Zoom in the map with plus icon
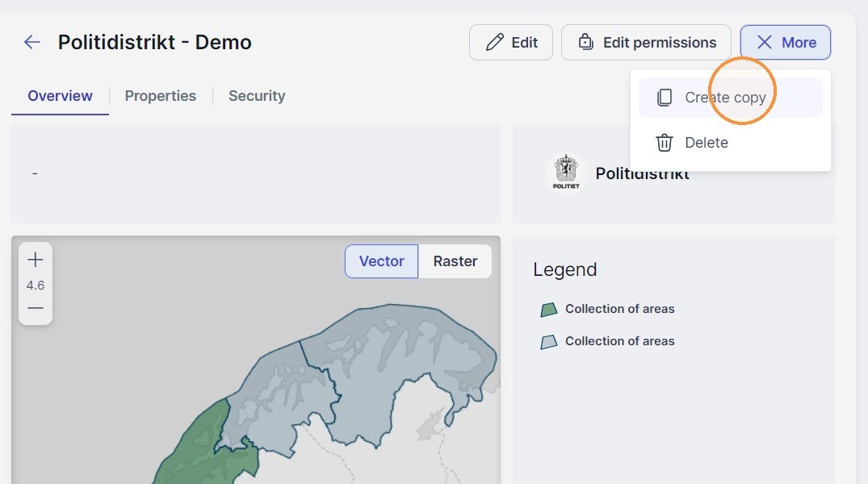Viewport: 868px width, 484px height. click(x=36, y=260)
